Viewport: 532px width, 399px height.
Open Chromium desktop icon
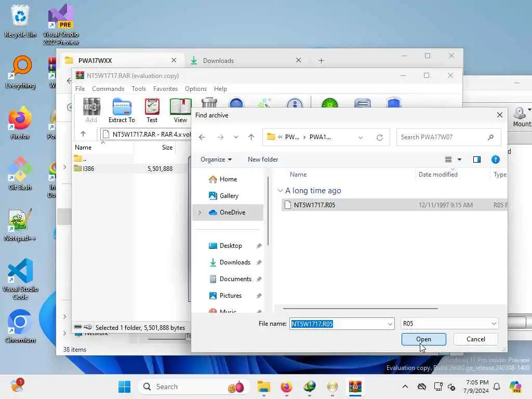pyautogui.click(x=20, y=326)
